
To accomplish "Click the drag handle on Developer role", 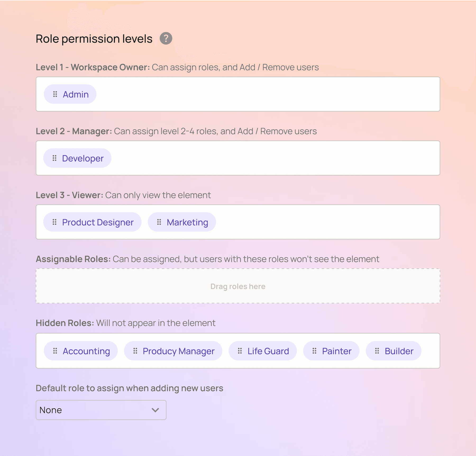I will (x=54, y=158).
